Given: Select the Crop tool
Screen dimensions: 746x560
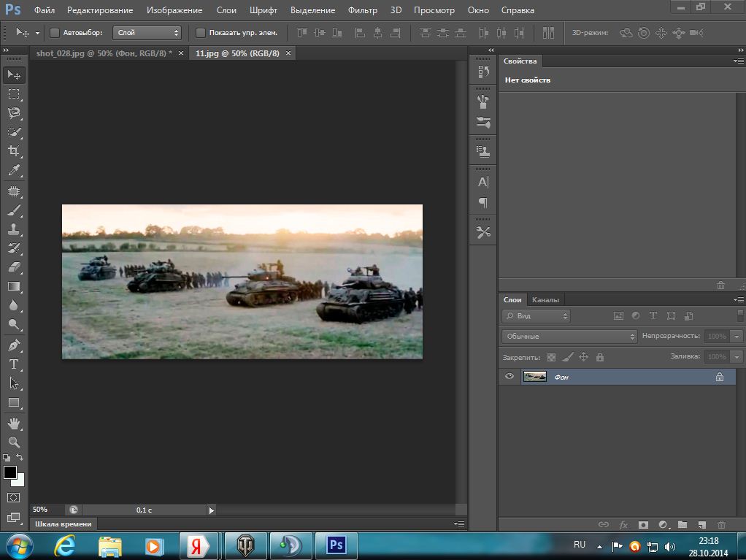Looking at the screenshot, I should pos(14,151).
